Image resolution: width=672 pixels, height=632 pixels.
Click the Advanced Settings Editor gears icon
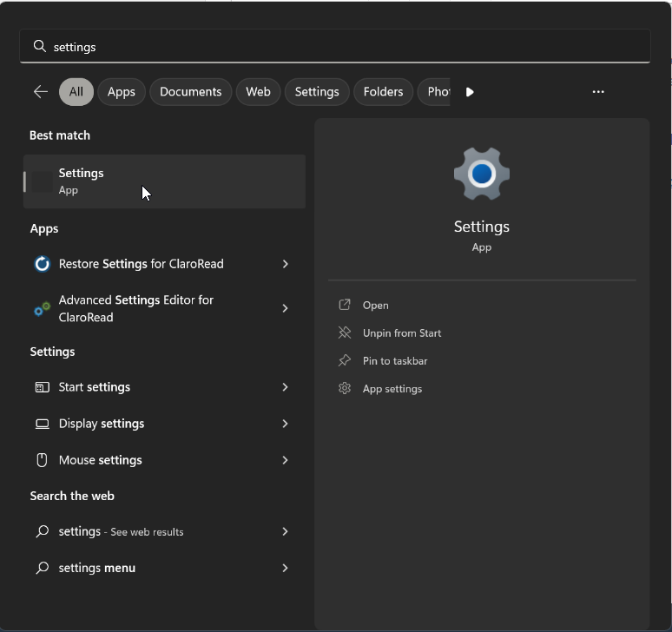click(x=42, y=309)
